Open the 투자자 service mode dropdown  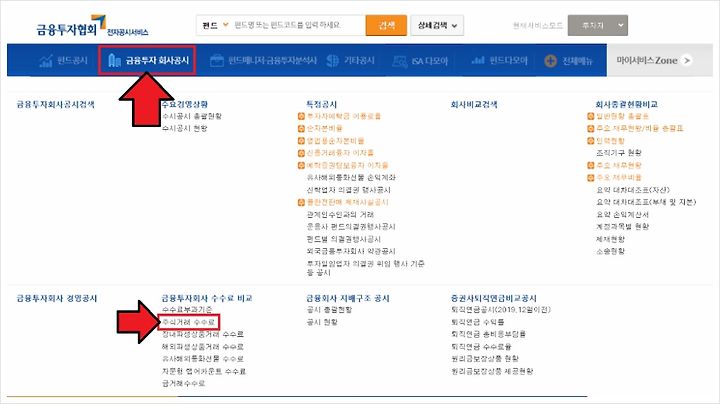pos(598,25)
